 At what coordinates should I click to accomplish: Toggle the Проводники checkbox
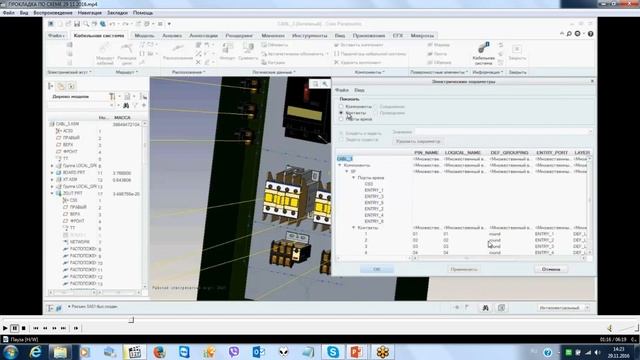pyautogui.click(x=376, y=113)
